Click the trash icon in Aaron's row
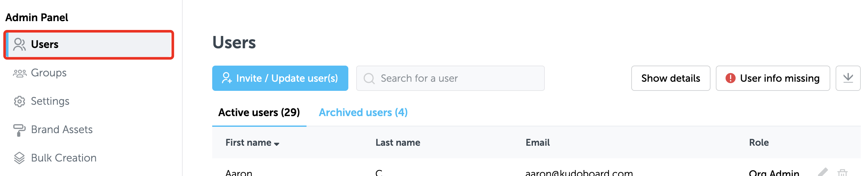 click(x=842, y=173)
